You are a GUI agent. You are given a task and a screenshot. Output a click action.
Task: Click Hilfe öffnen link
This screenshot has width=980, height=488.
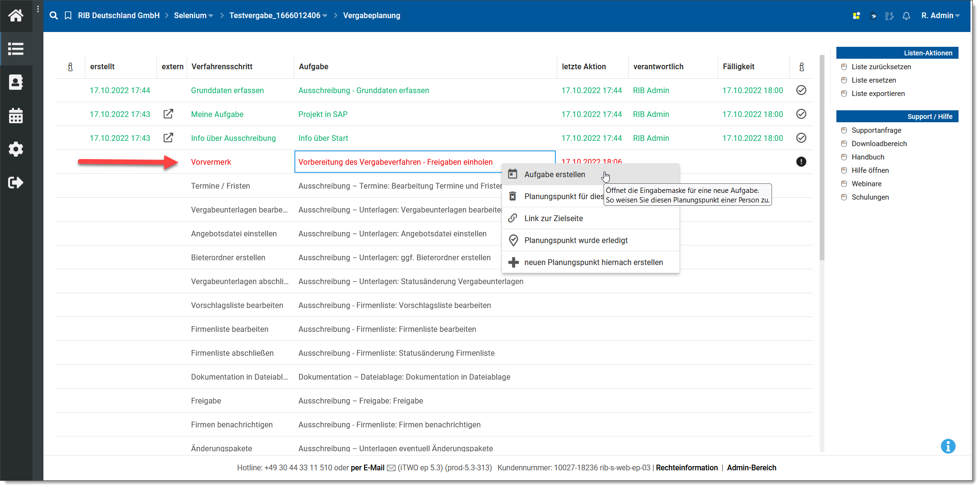tap(870, 170)
